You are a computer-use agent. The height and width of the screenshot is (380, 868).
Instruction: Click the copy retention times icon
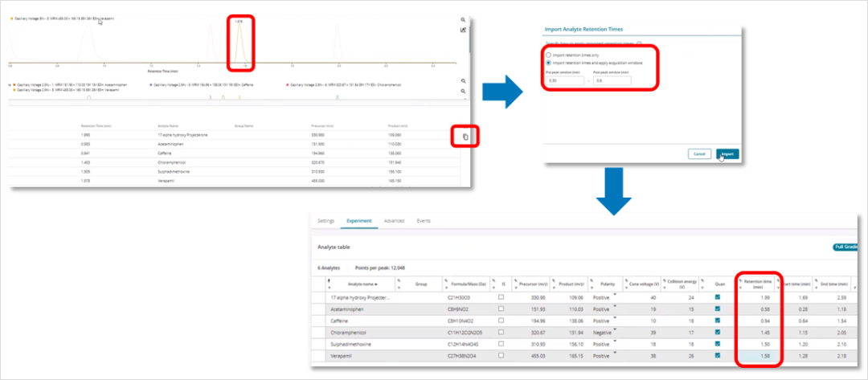coord(465,137)
